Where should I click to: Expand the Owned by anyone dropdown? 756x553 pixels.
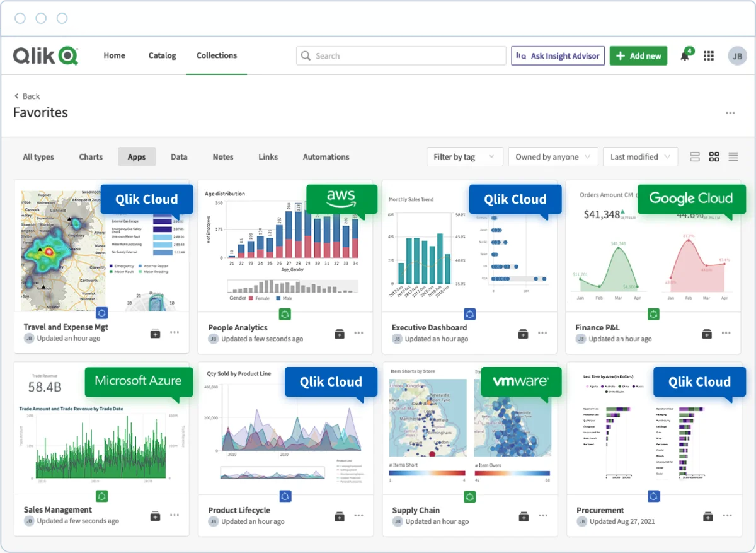click(553, 156)
